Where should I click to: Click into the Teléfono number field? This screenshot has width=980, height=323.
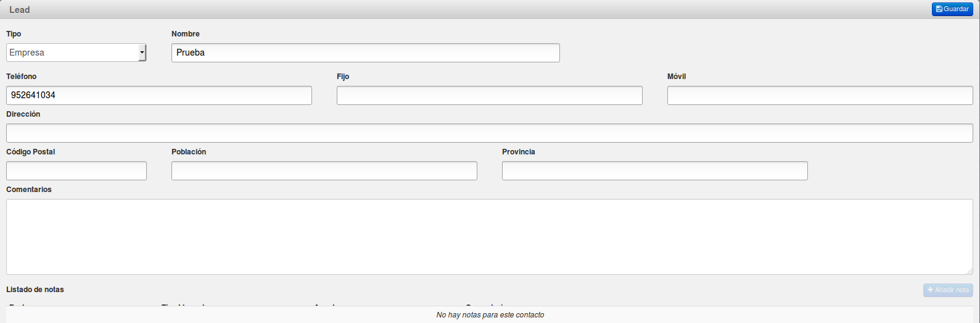coord(159,95)
